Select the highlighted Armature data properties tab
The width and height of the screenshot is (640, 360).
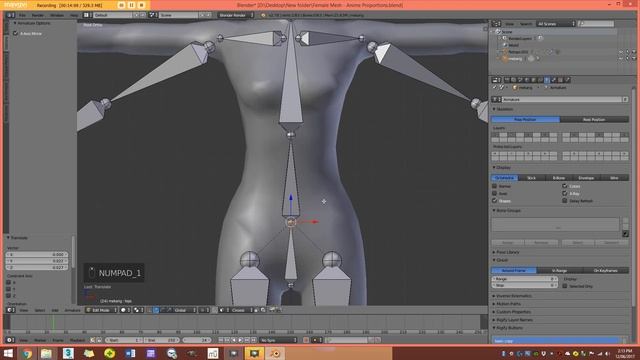click(x=547, y=80)
